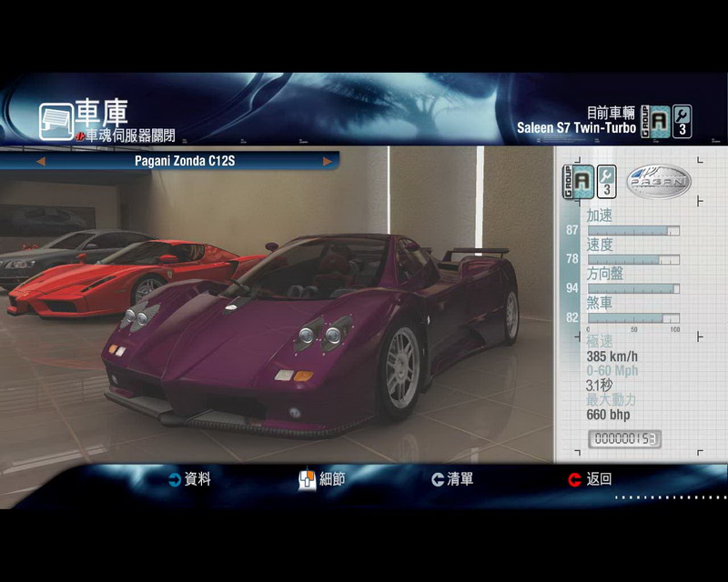Click the current vehicle's wrench level icon in header
Screen dimensions: 728x582
coord(682,121)
